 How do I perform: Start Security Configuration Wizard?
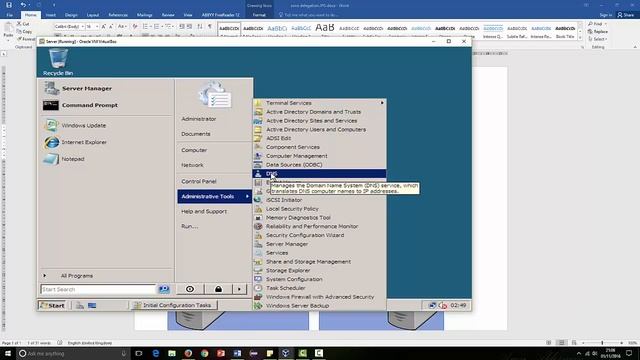(319, 235)
